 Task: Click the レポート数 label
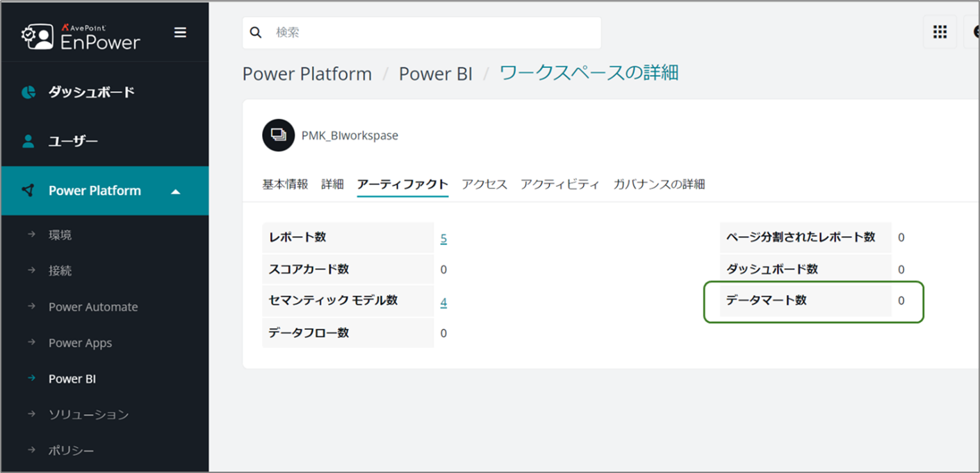click(297, 238)
